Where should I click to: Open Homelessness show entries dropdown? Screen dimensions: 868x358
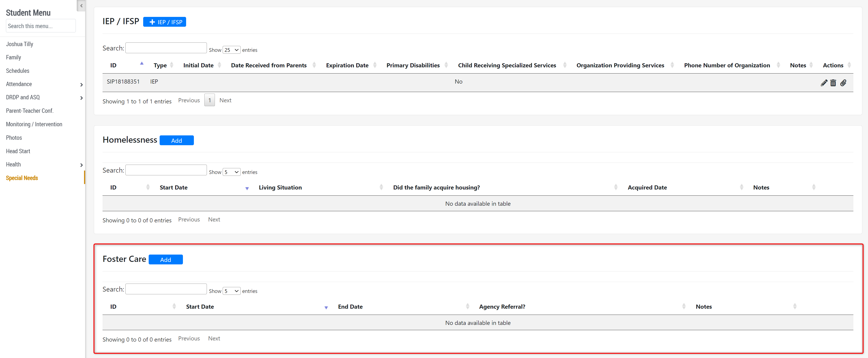(232, 172)
